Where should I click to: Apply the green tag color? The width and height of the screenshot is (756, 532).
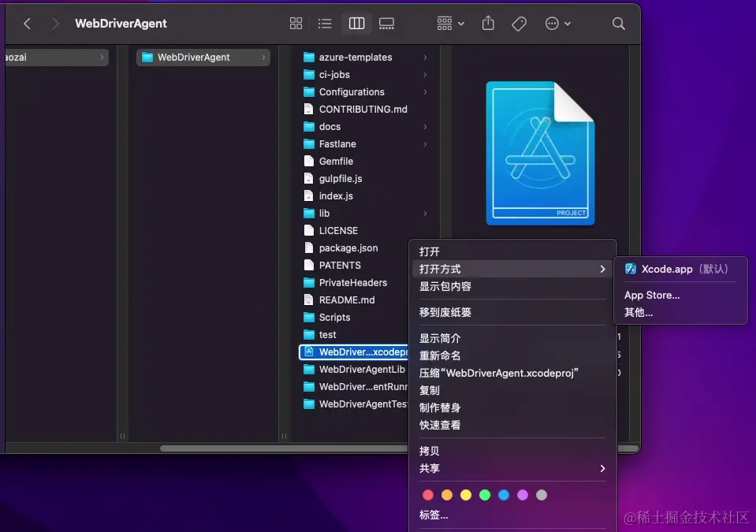click(x=485, y=495)
